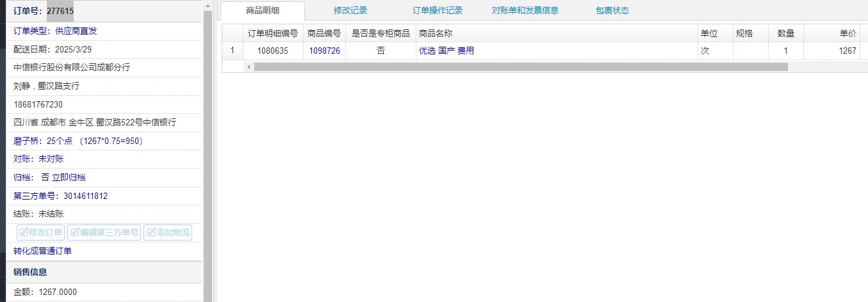This screenshot has width=868, height=302.
Task: Click the 商品编号 column header
Action: tap(324, 33)
